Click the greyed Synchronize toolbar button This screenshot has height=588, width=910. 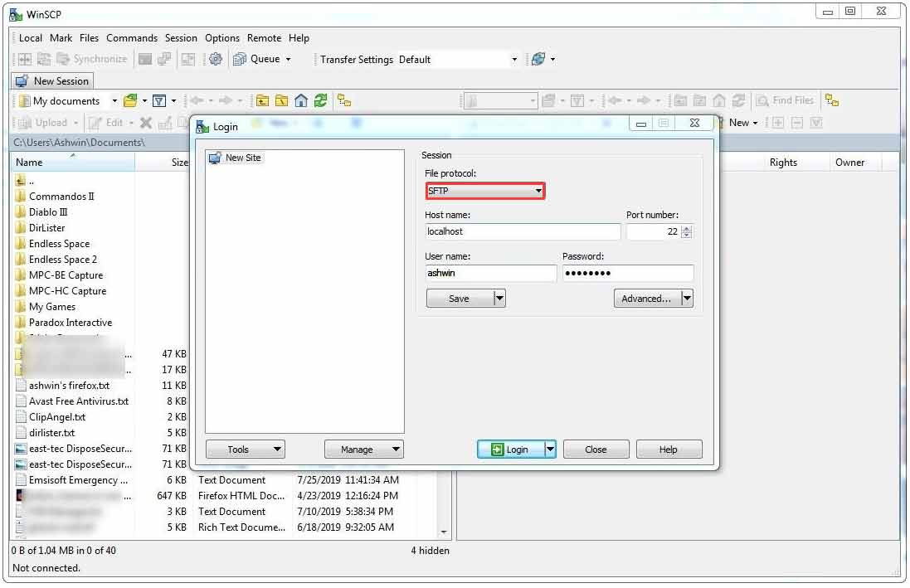coord(92,59)
